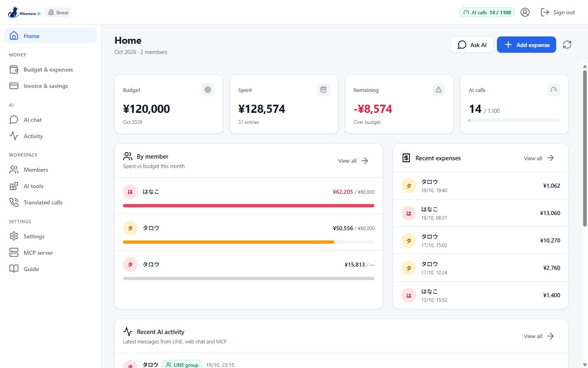Click the Mikamane AI cat logo
The width and height of the screenshot is (588, 368).
point(24,12)
